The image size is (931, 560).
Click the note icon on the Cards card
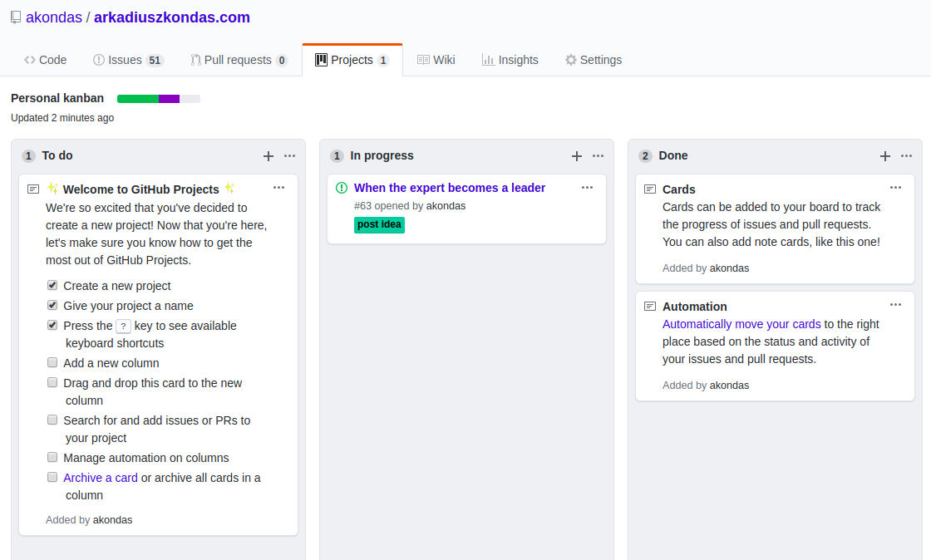pos(650,189)
